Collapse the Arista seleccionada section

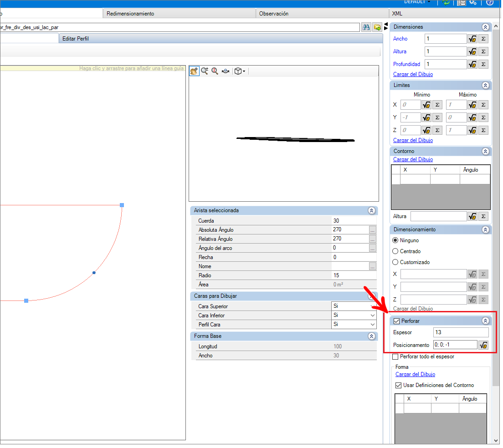[372, 211]
